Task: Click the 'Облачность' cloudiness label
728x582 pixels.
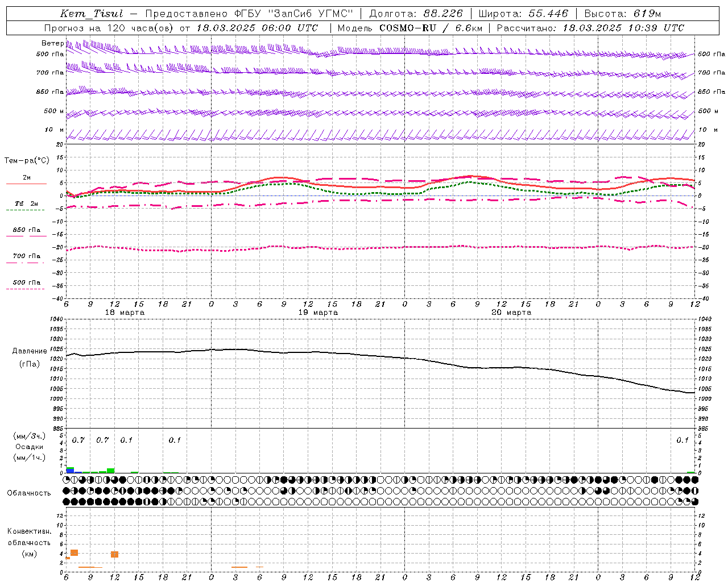Action: (x=29, y=493)
